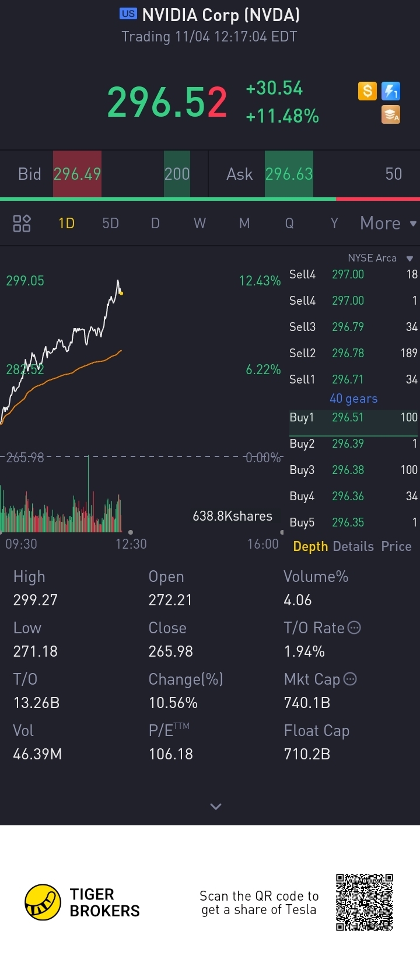This screenshot has height=980, width=420.
Task: Switch to the M monthly chart
Action: pyautogui.click(x=244, y=223)
